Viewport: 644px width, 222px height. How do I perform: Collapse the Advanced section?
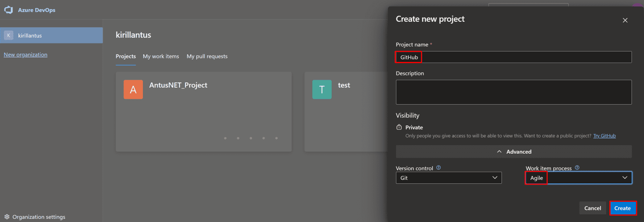click(514, 152)
